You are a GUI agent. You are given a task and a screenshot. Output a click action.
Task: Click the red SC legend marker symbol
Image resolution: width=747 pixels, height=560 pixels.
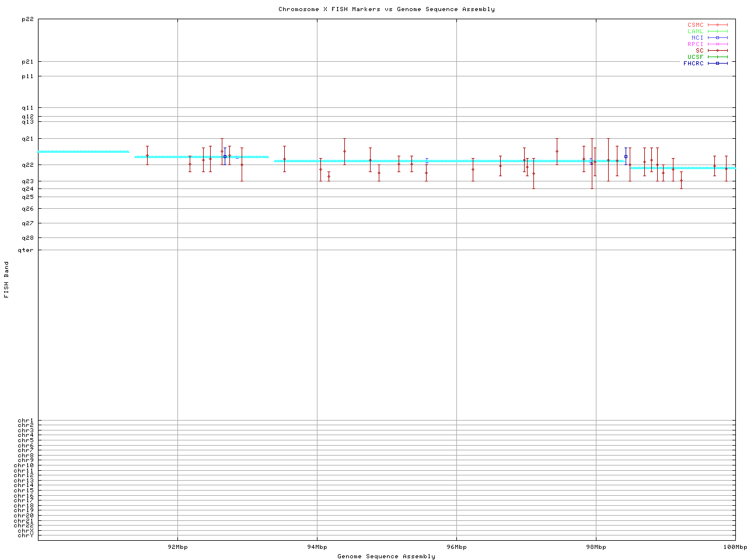(x=717, y=51)
